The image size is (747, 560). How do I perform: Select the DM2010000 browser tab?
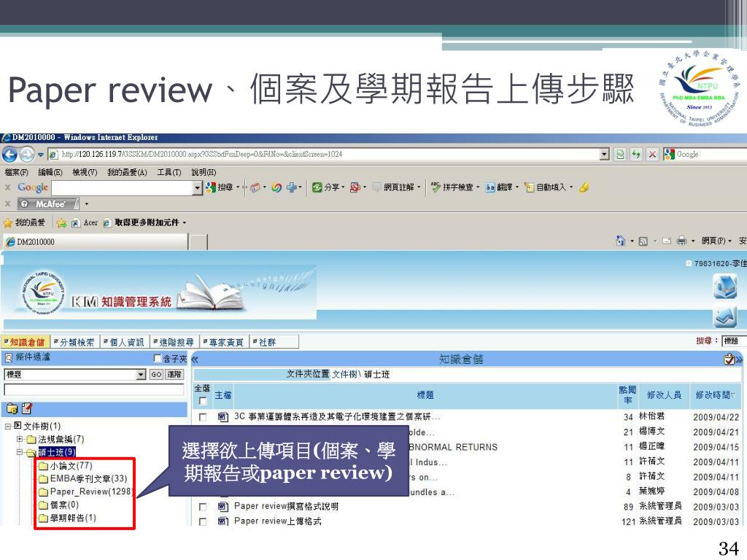pos(96,241)
